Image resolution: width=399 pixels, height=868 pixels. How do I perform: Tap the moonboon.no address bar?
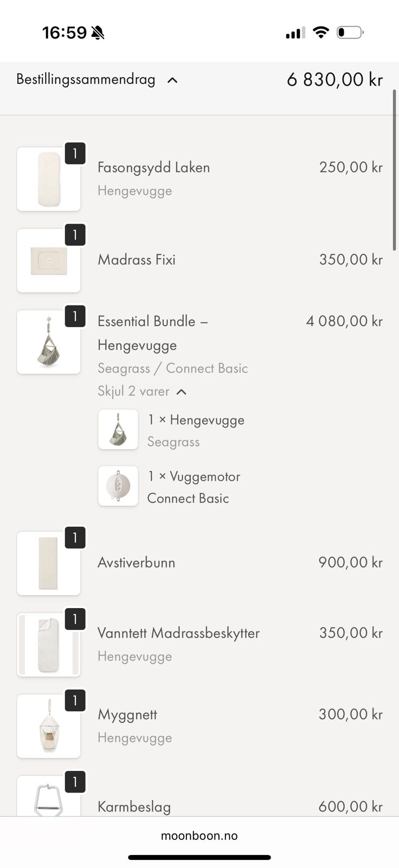tap(199, 835)
